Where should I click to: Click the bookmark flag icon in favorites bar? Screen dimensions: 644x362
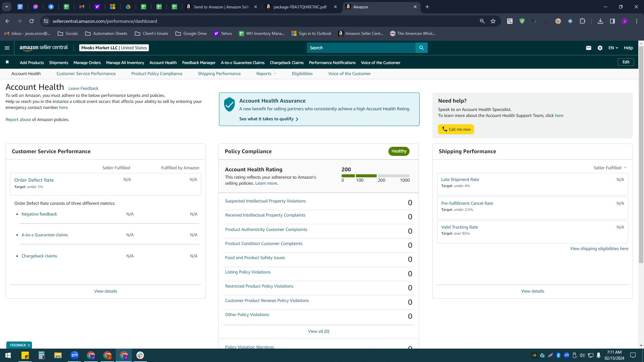7,62
